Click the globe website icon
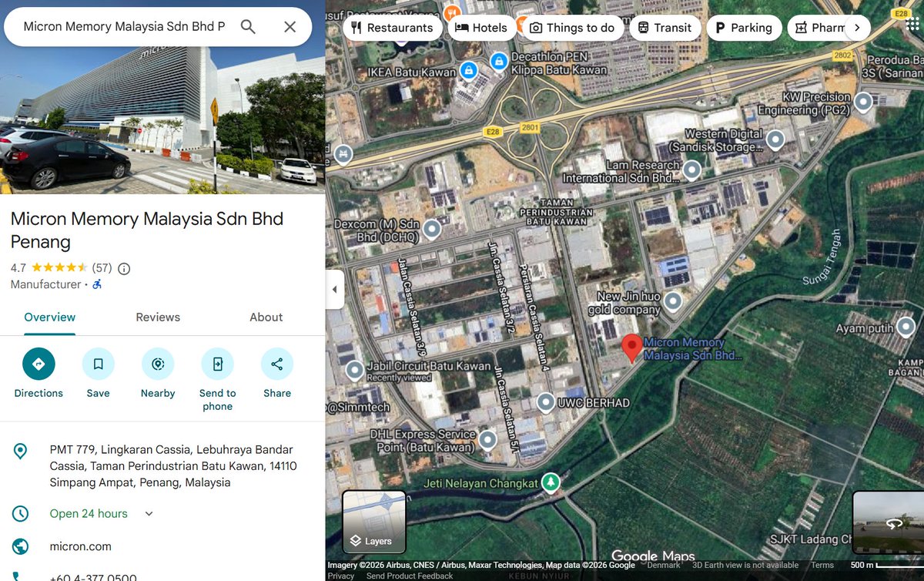This screenshot has width=924, height=581. pos(21,547)
